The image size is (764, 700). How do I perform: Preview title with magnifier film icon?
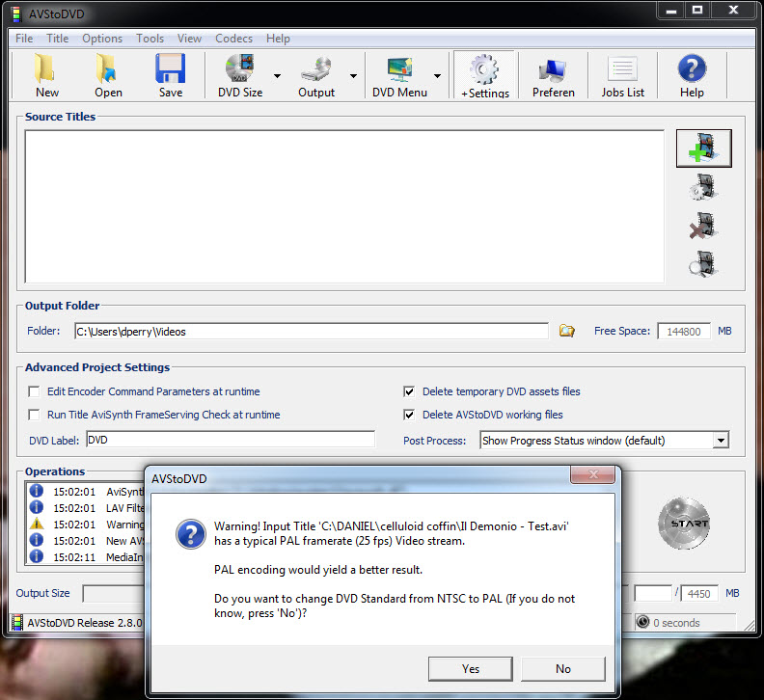point(703,263)
